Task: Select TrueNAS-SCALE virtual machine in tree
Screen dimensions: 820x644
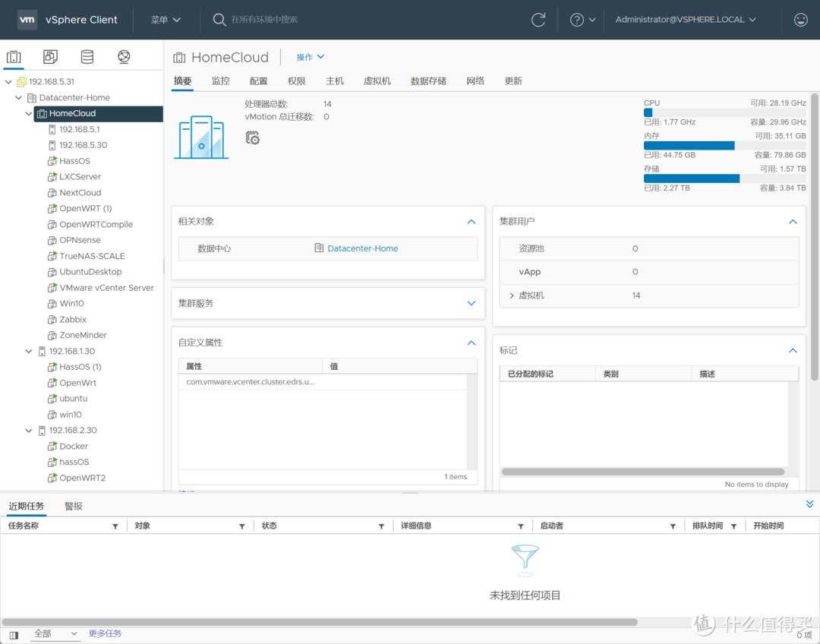Action: [x=92, y=256]
